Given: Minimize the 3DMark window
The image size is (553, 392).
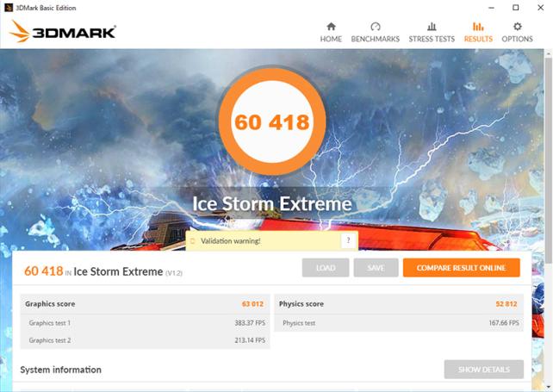Looking at the screenshot, I should [492, 8].
